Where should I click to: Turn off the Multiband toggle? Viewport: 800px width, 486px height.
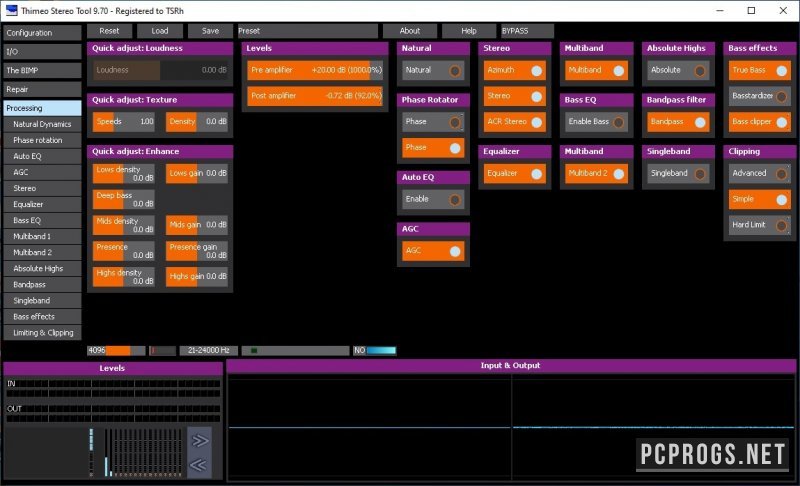tap(596, 70)
